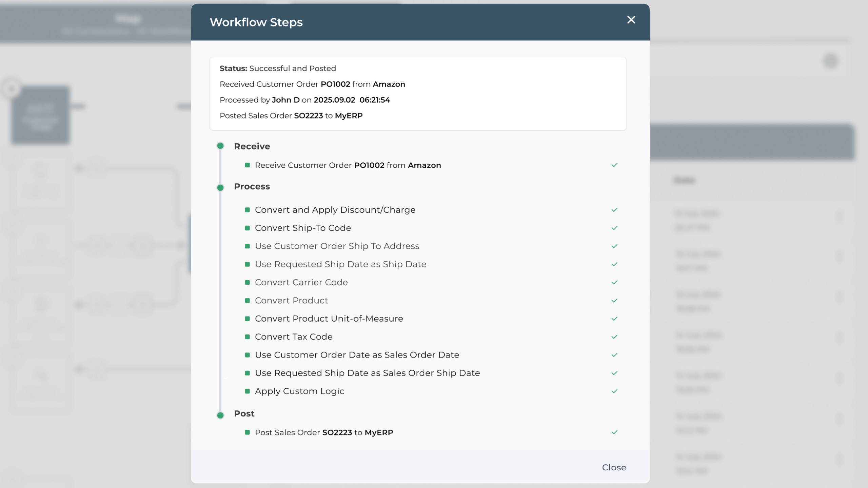The height and width of the screenshot is (488, 868).
Task: Click 'Post Sales Order SO2223 to MyERP' step
Action: tap(324, 432)
